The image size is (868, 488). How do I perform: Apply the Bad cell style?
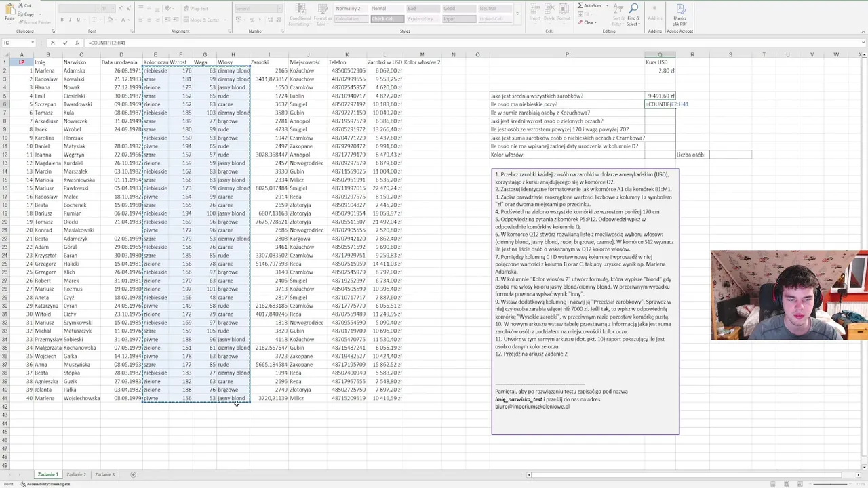pos(422,9)
